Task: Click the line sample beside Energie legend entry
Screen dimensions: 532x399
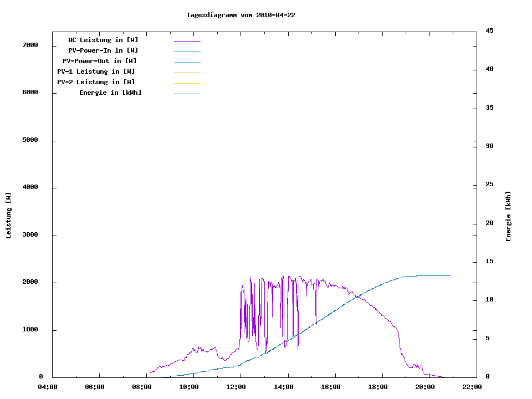Action: pyautogui.click(x=187, y=94)
